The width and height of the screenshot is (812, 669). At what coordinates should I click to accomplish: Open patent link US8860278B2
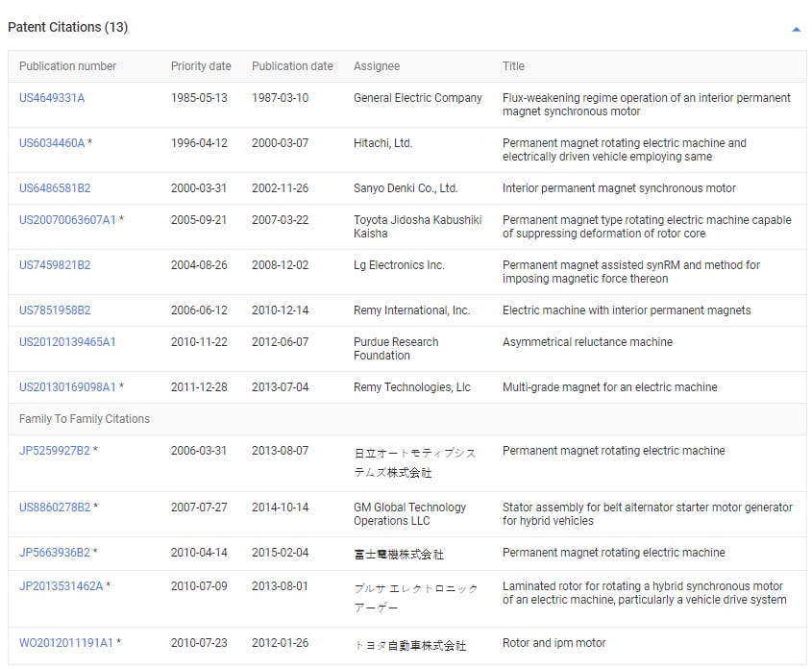click(55, 508)
